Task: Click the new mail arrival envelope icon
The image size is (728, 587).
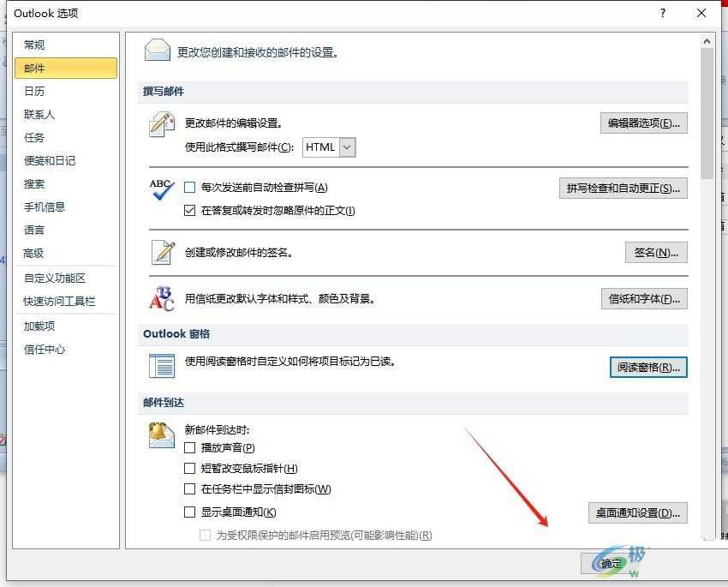Action: click(160, 433)
